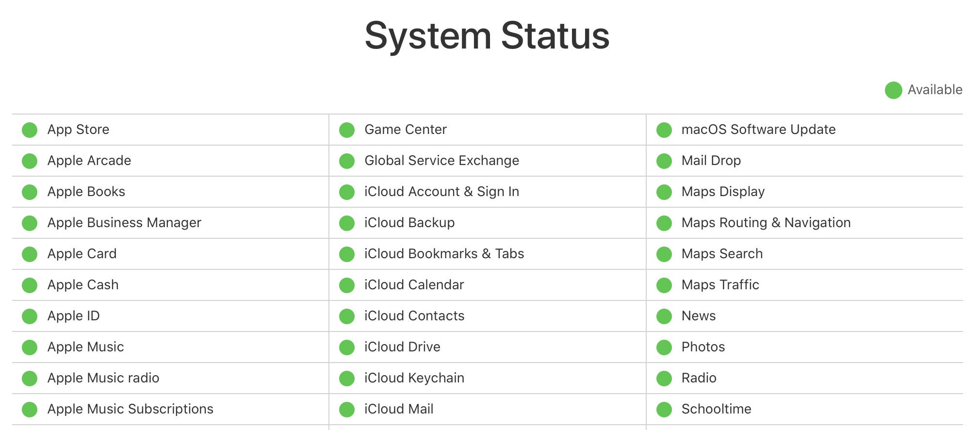
Task: Open the iCloud Account & Sign In entry
Action: coord(441,192)
